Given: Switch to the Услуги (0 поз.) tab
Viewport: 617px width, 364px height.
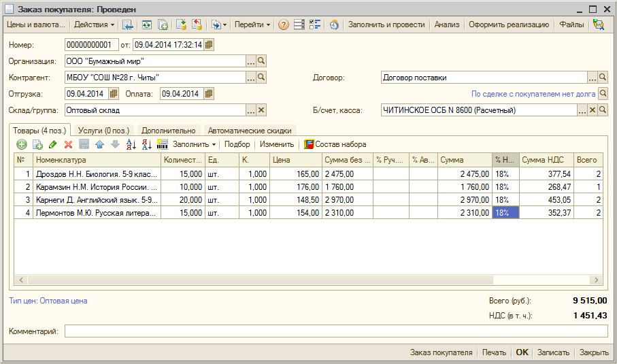Looking at the screenshot, I should (x=103, y=130).
